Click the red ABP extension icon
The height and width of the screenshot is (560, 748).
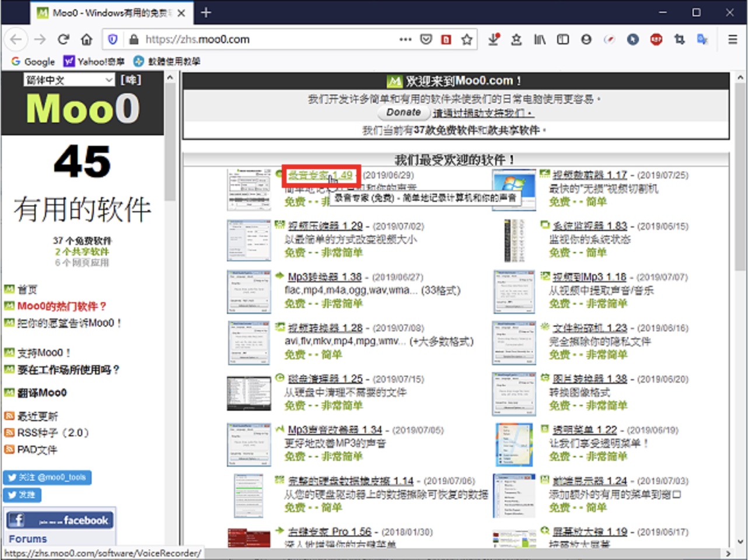656,39
